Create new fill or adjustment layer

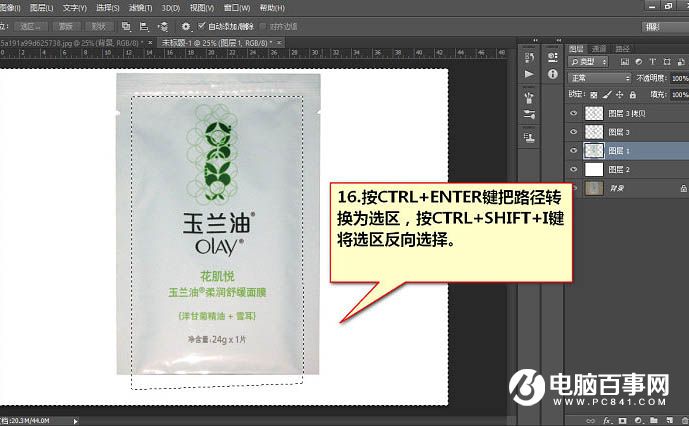[x=638, y=421]
